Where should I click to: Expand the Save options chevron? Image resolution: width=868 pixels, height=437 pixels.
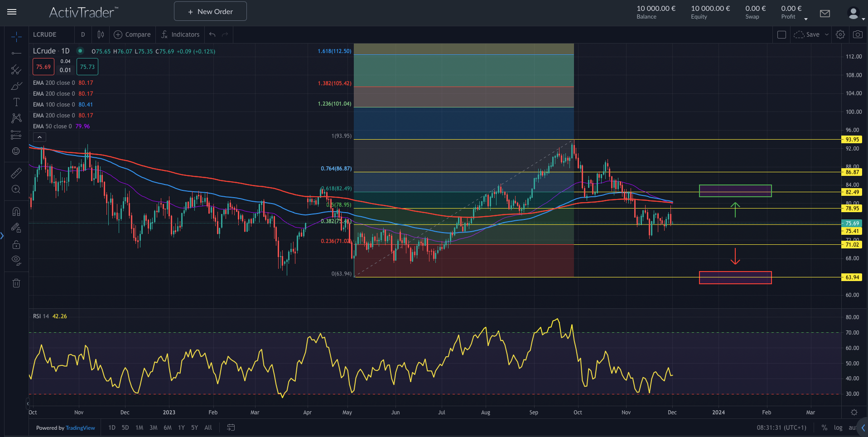click(x=826, y=34)
